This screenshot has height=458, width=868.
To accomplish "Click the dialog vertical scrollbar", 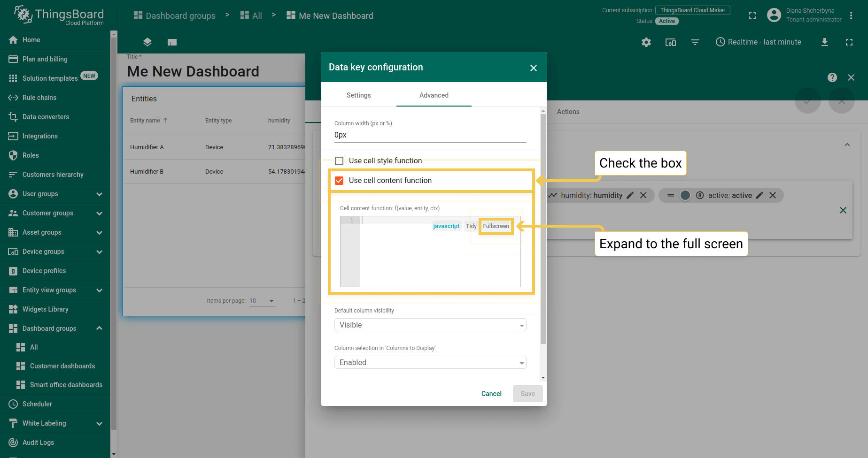I will pyautogui.click(x=543, y=230).
